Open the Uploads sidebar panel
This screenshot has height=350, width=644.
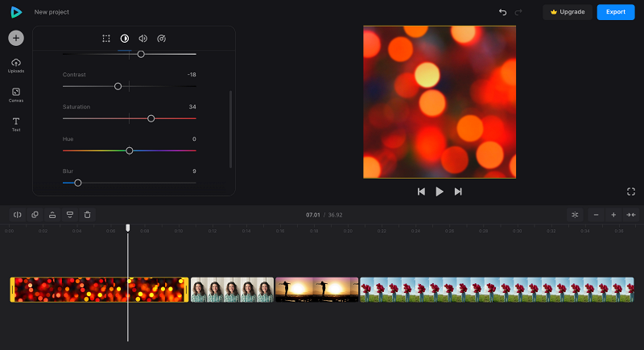pyautogui.click(x=16, y=65)
